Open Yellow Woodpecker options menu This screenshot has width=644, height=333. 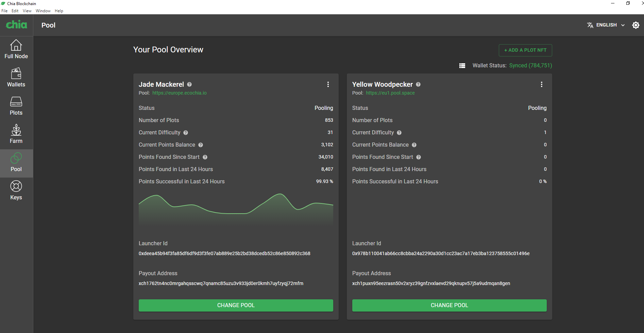pos(542,84)
